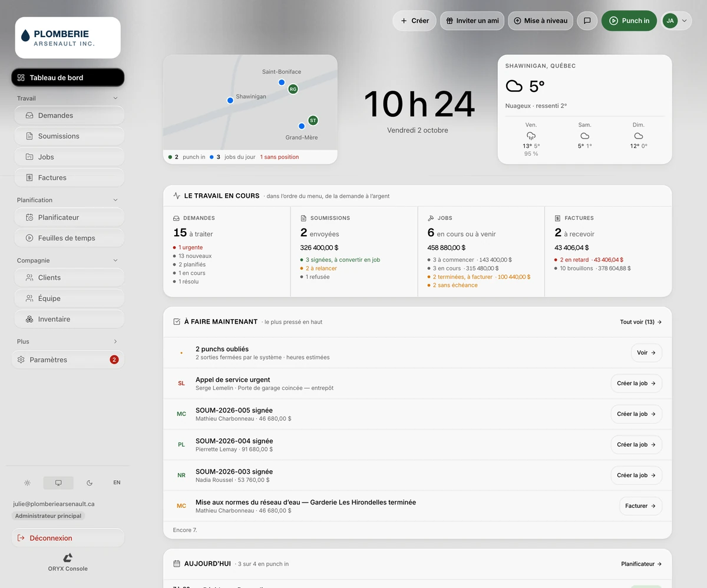Switch language to EN
Viewport: 707px width, 588px height.
(x=117, y=483)
